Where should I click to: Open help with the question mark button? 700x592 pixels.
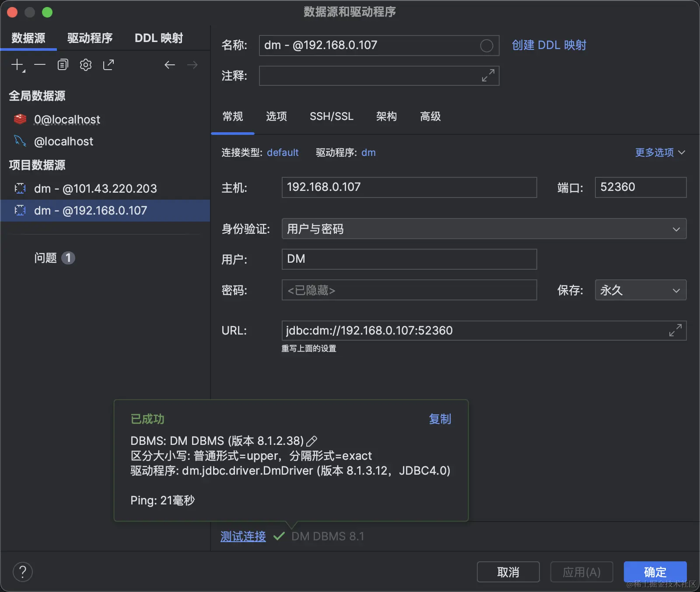pos(23,572)
